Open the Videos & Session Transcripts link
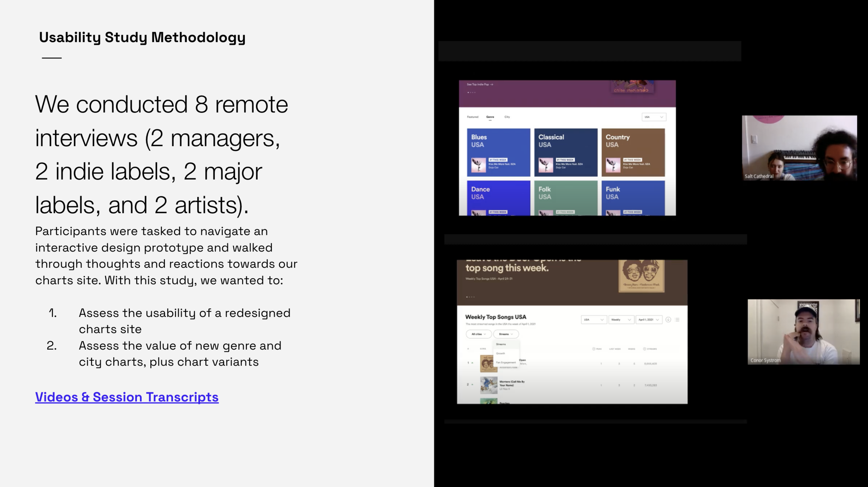868x487 pixels. point(127,397)
